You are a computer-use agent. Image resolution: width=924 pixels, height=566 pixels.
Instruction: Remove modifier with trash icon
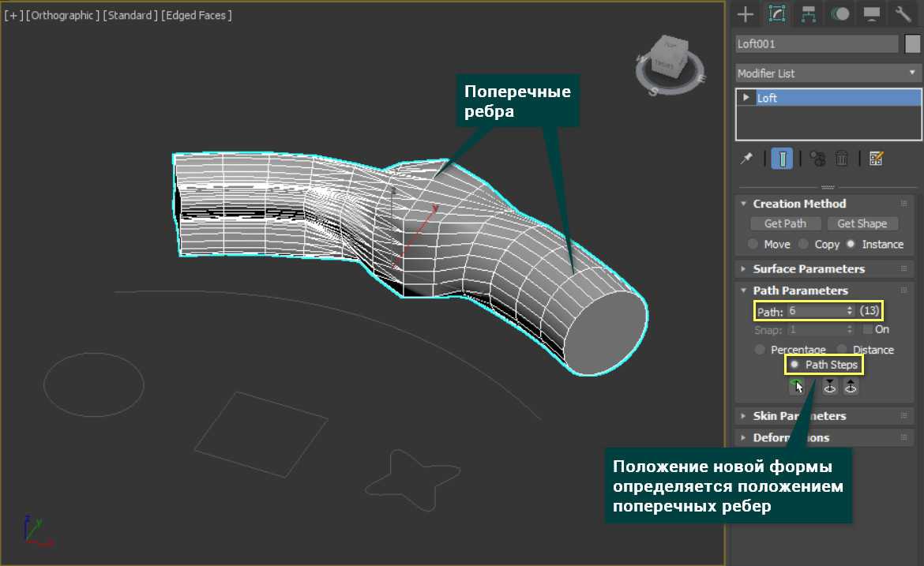[x=842, y=159]
